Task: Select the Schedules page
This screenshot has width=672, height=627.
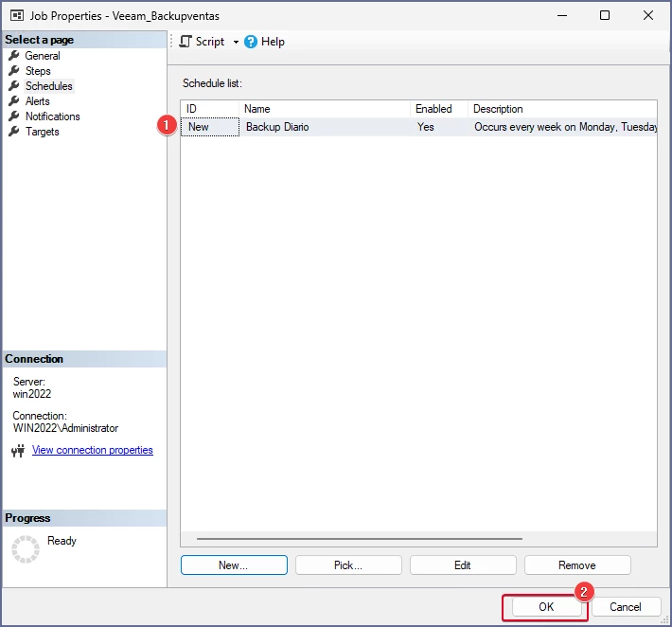Action: (49, 86)
